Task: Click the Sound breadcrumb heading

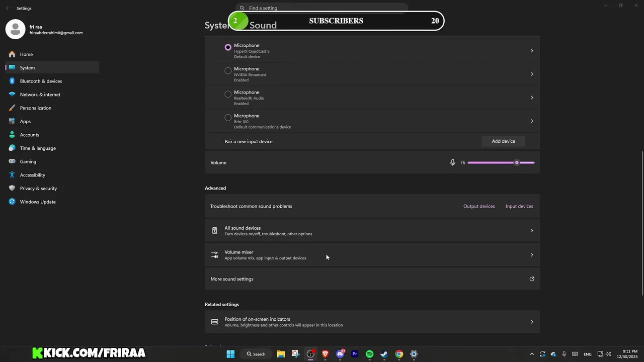Action: tap(263, 25)
